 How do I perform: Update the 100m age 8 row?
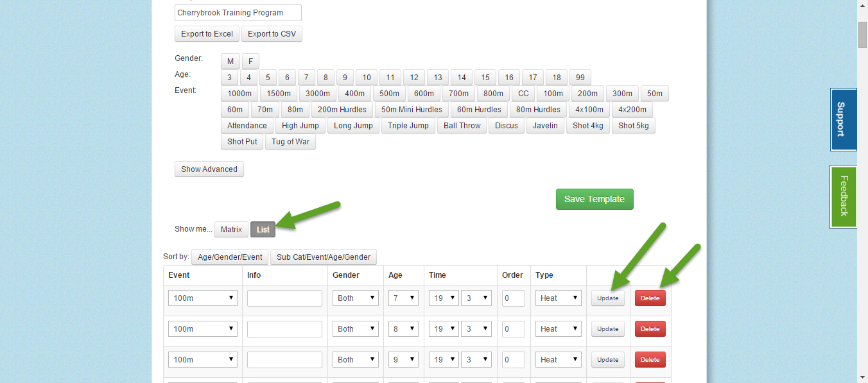pos(608,328)
